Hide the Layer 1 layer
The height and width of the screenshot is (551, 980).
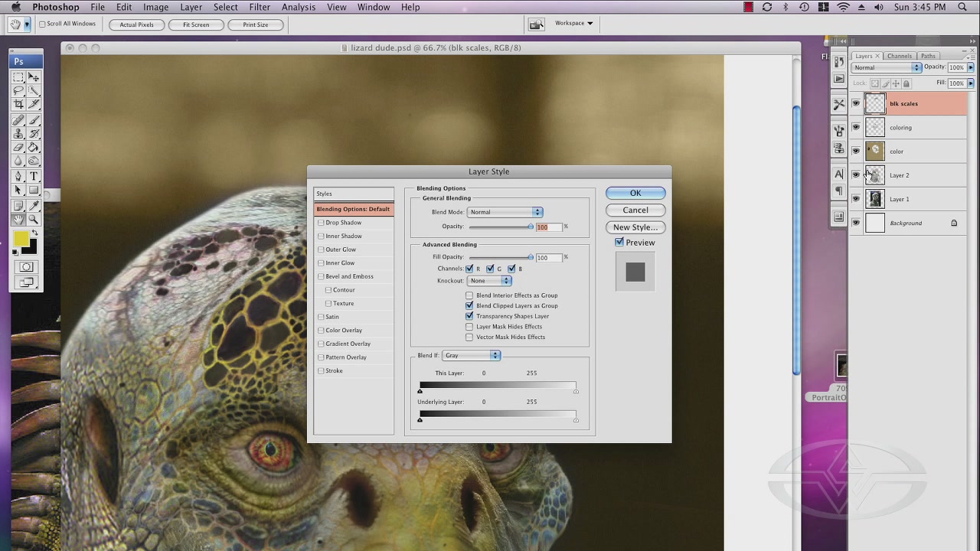point(856,199)
